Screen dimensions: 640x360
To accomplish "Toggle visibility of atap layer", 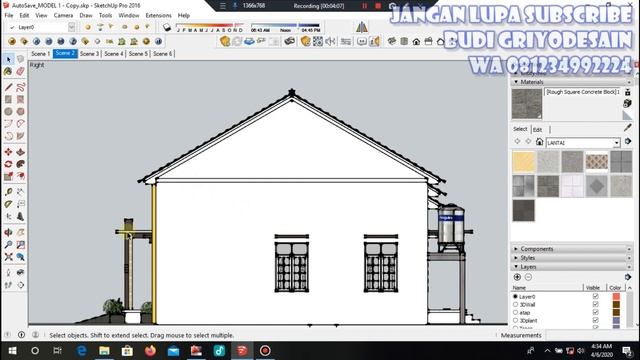I will [x=596, y=312].
